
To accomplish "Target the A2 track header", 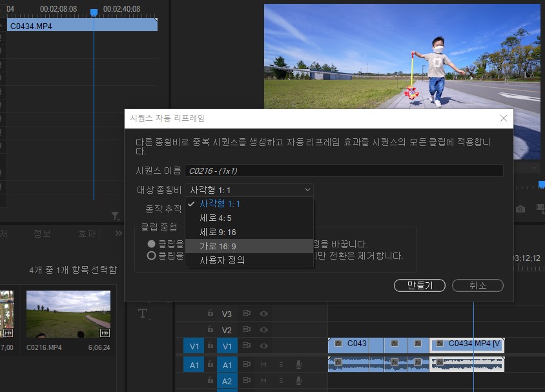I will (227, 381).
